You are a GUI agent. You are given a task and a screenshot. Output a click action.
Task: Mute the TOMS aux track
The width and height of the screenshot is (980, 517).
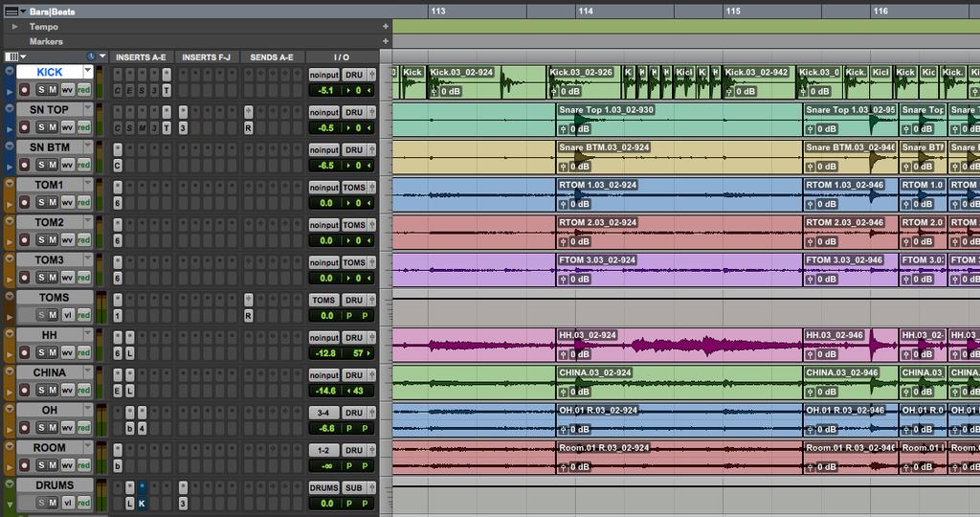(53, 314)
